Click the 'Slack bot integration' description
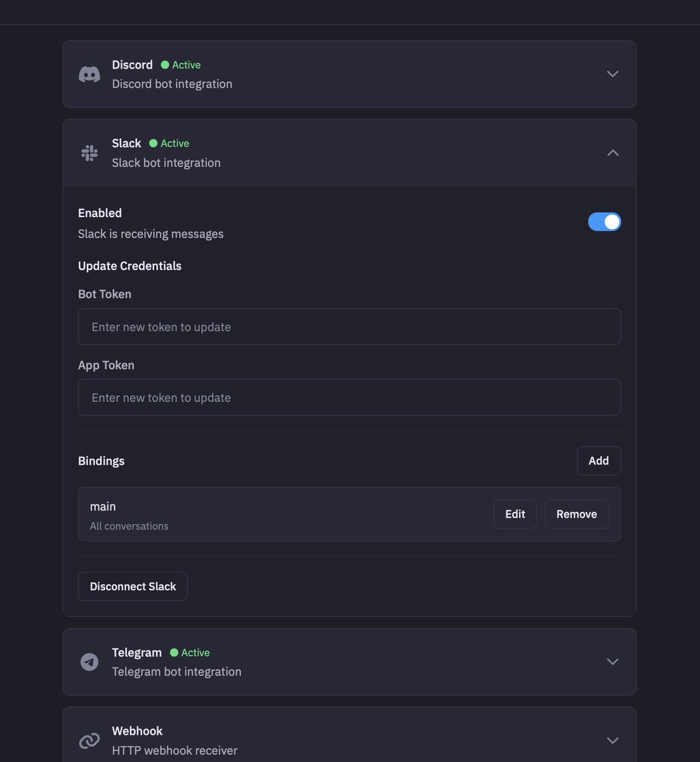Viewport: 700px width, 762px height. [166, 163]
